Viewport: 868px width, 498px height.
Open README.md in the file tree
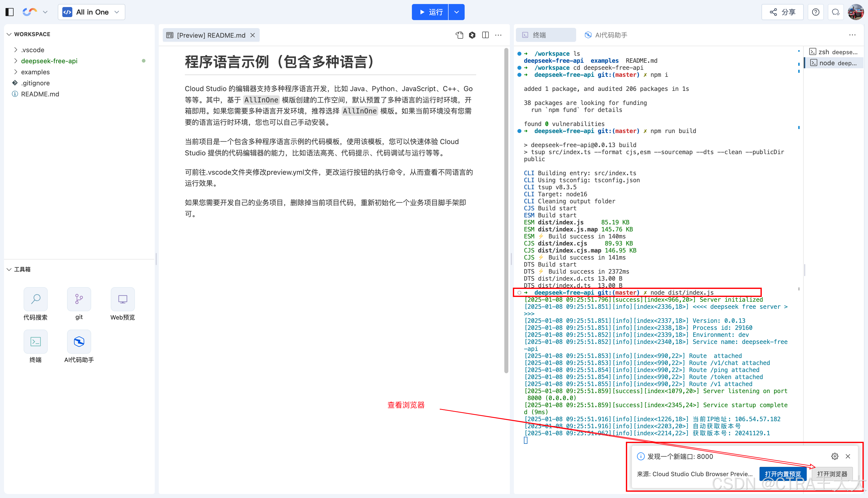click(x=40, y=94)
